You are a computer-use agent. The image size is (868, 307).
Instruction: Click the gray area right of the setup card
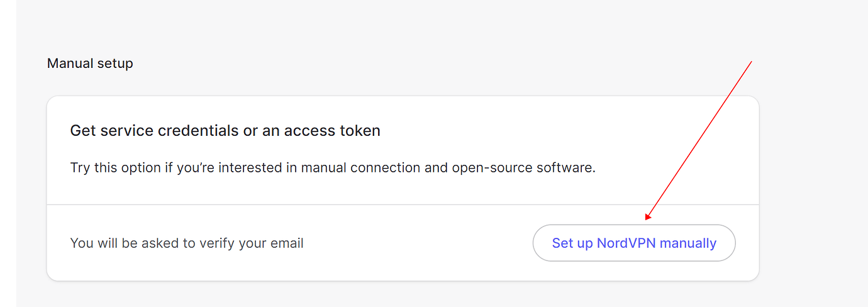pos(811,189)
